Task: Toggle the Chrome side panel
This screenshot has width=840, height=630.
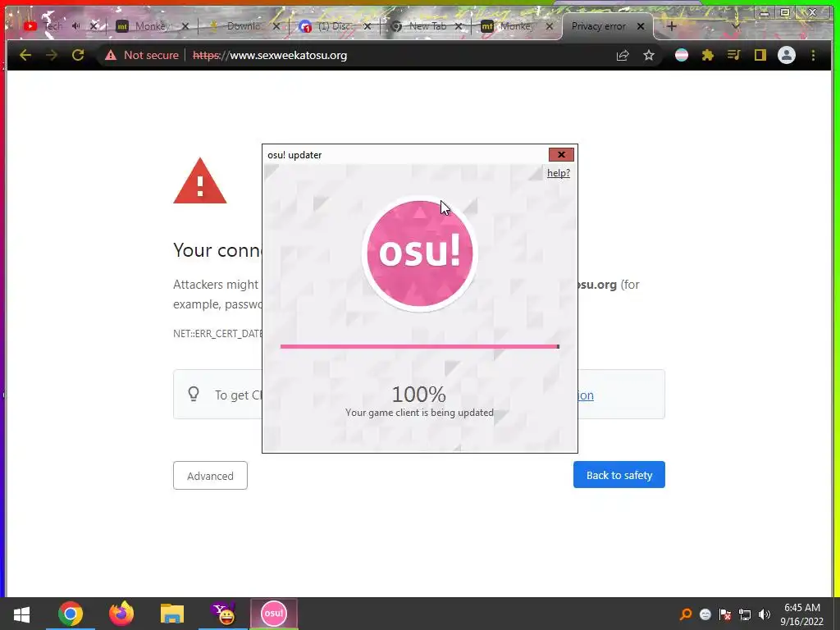Action: pos(760,55)
